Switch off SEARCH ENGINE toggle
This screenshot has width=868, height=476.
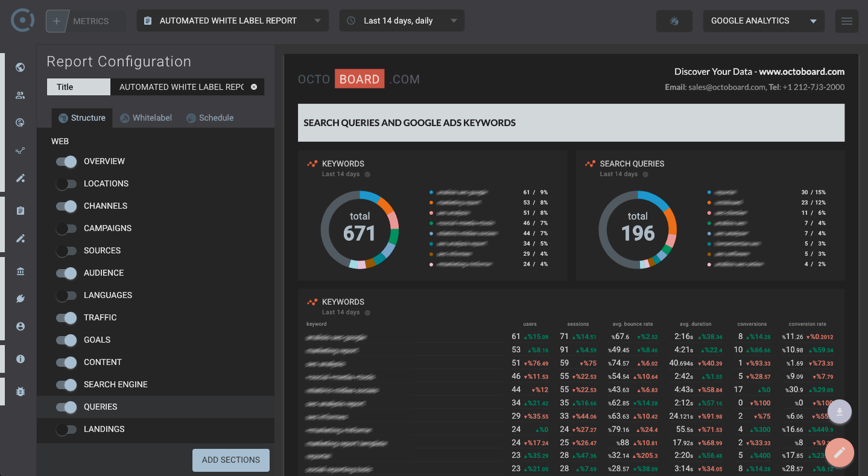coord(66,385)
